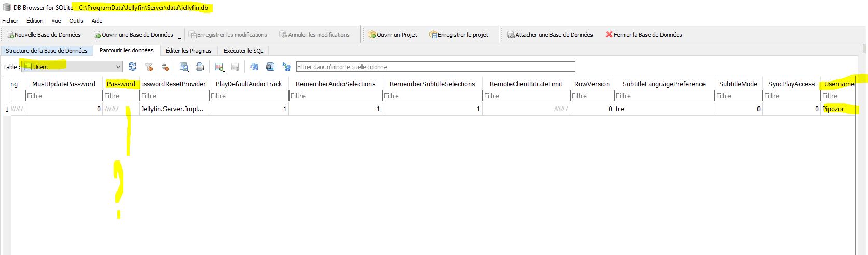This screenshot has height=255, width=868.
Task: Open the Outils menu
Action: (76, 21)
